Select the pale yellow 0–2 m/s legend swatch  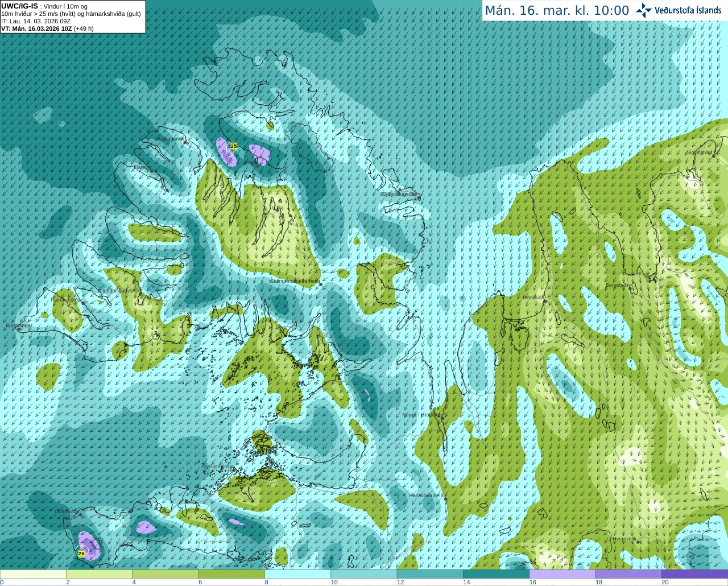[x=33, y=574]
